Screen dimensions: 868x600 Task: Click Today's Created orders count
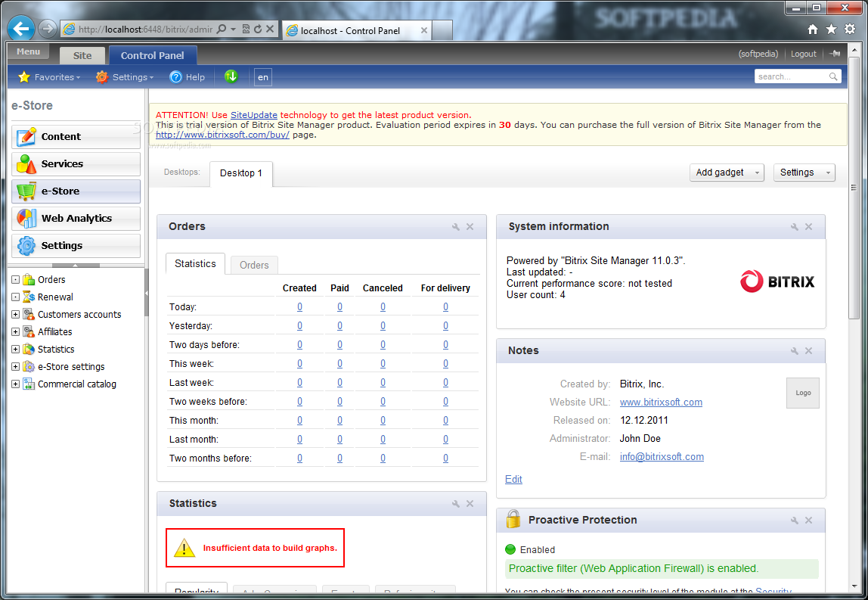tap(299, 307)
